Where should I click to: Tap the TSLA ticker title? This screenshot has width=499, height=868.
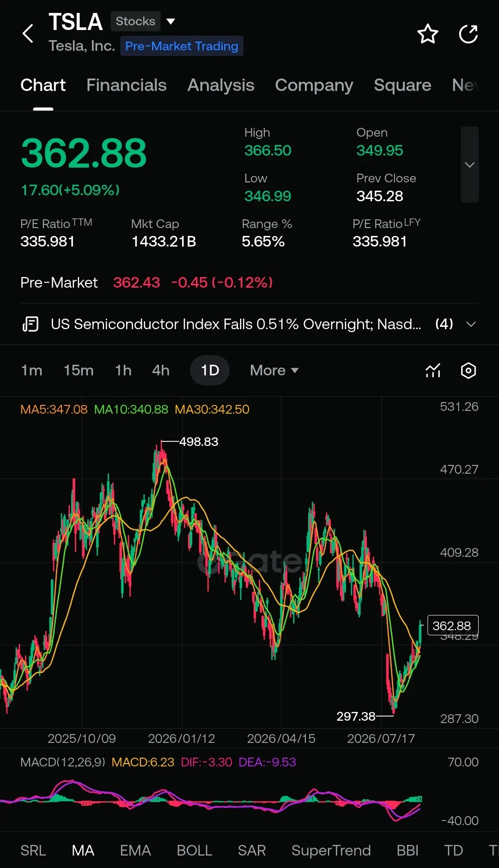click(x=76, y=22)
